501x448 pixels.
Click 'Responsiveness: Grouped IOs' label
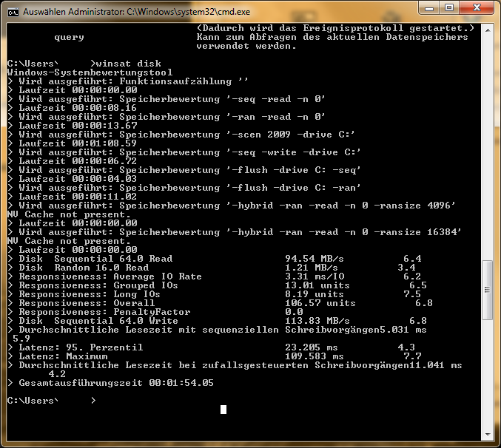tap(98, 285)
